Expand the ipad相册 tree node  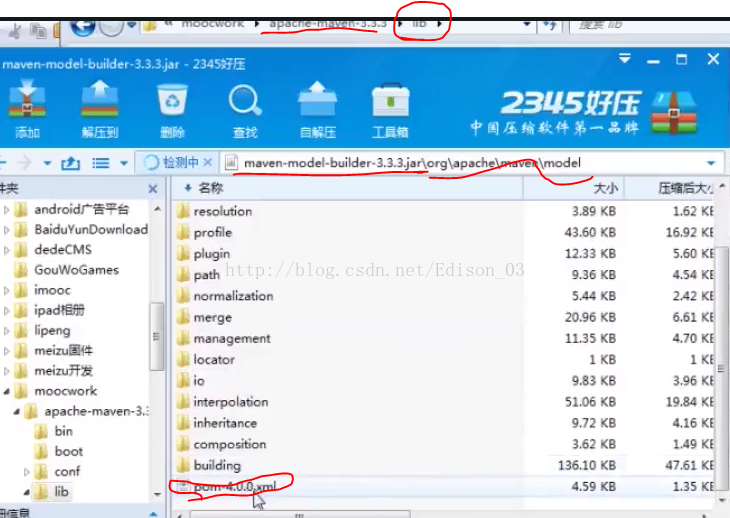point(6,310)
